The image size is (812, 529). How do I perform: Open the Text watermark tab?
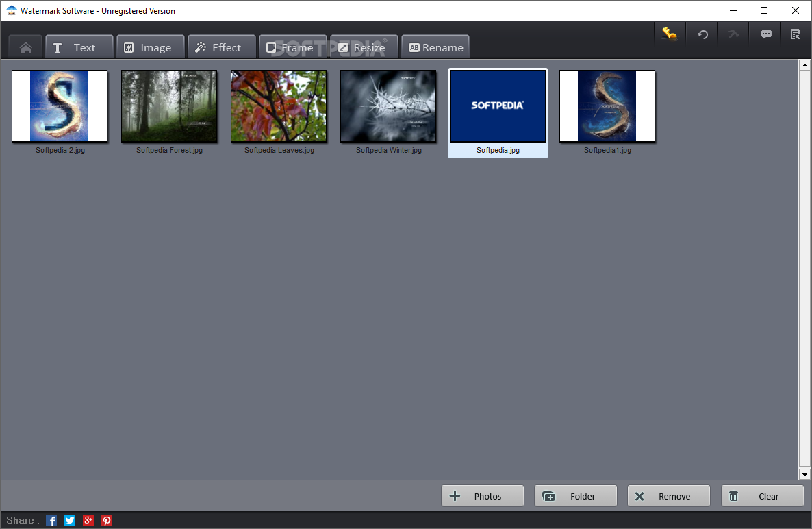tap(79, 48)
